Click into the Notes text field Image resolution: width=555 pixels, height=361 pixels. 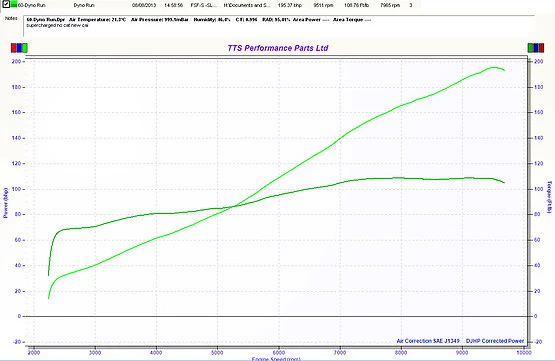279,26
